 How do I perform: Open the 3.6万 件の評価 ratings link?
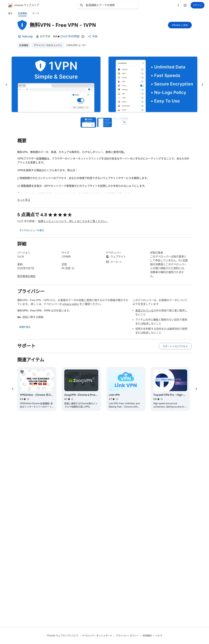[x=70, y=36]
